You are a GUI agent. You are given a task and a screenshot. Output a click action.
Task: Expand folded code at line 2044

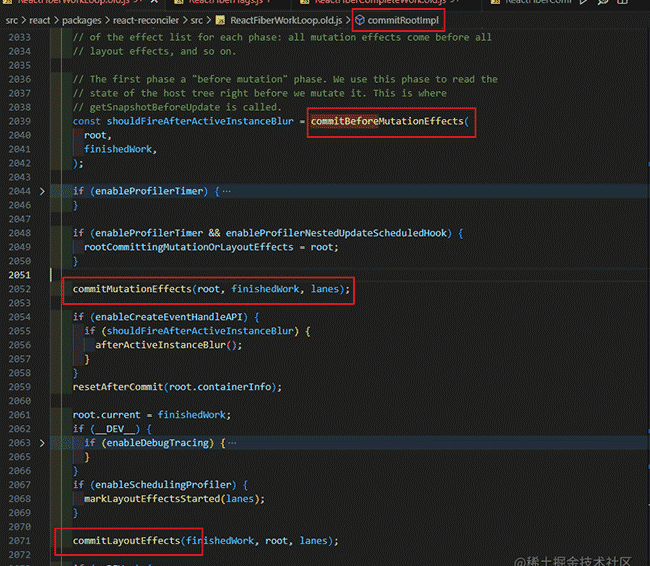[42, 191]
